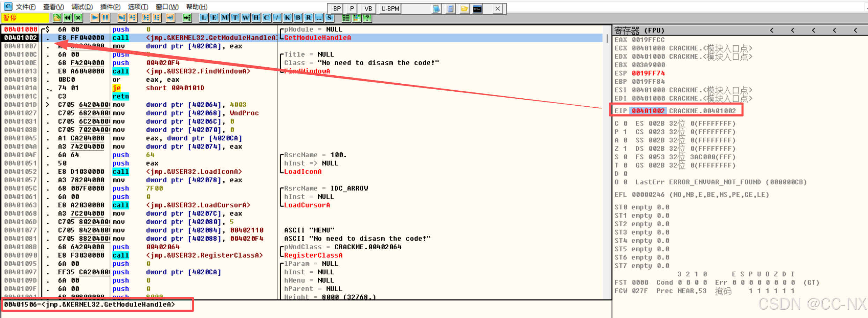Image resolution: width=868 pixels, height=318 pixels.
Task: Open CPU window with C icon
Action: (x=267, y=17)
